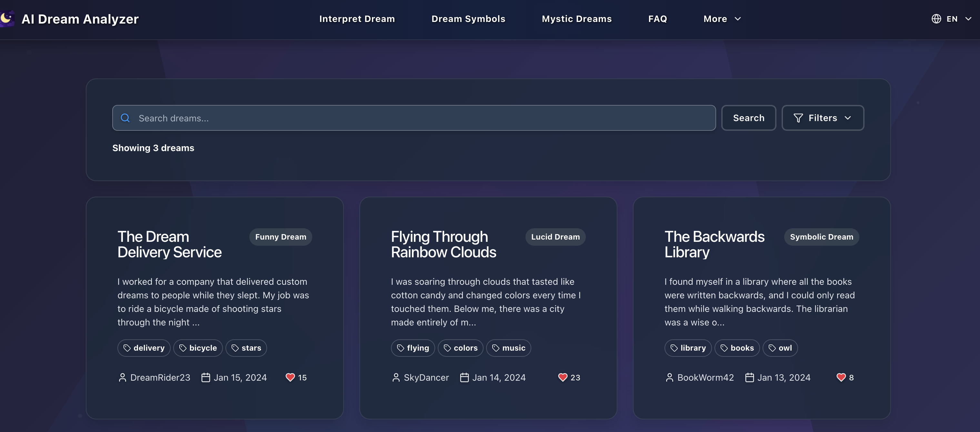The height and width of the screenshot is (432, 980).
Task: Click user icon beside SkyDancer
Action: coord(396,377)
